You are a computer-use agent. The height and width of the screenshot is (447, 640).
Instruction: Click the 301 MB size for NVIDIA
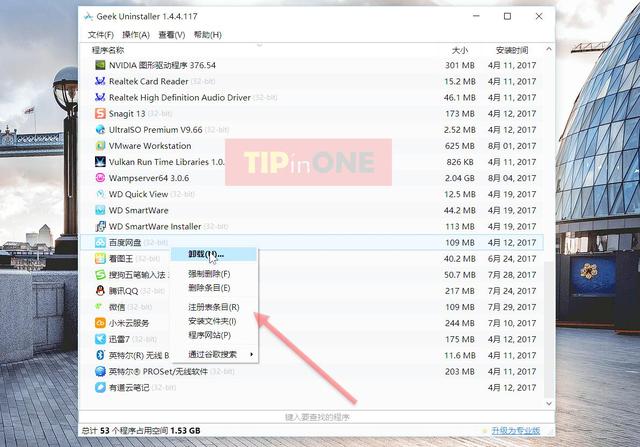pyautogui.click(x=460, y=65)
